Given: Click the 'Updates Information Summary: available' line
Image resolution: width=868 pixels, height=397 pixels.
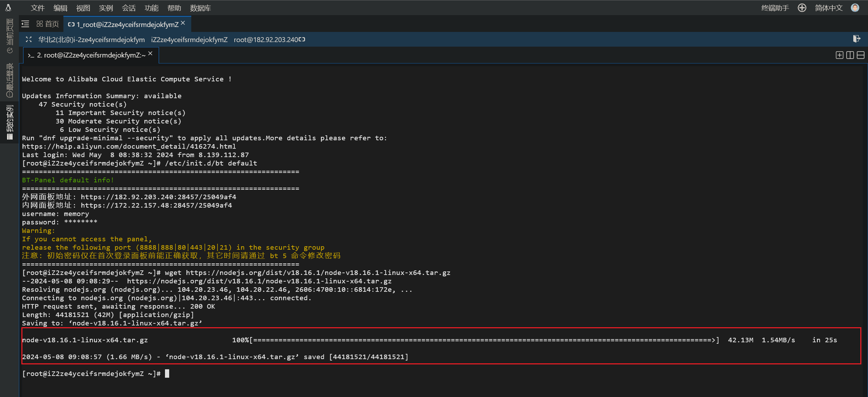Looking at the screenshot, I should [x=102, y=96].
